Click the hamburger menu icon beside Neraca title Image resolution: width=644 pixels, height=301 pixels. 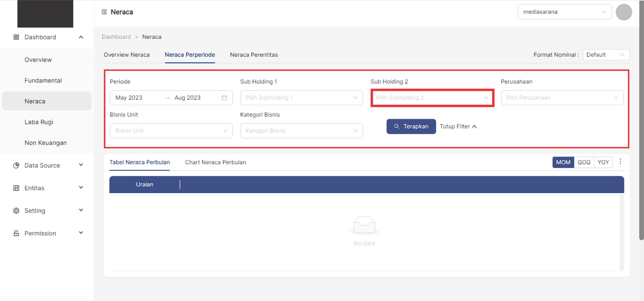(104, 12)
